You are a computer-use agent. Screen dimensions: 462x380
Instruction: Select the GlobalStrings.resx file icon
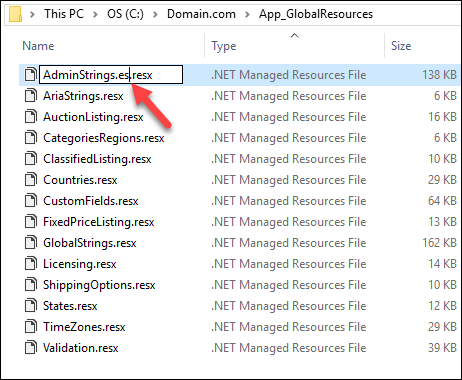pos(31,243)
